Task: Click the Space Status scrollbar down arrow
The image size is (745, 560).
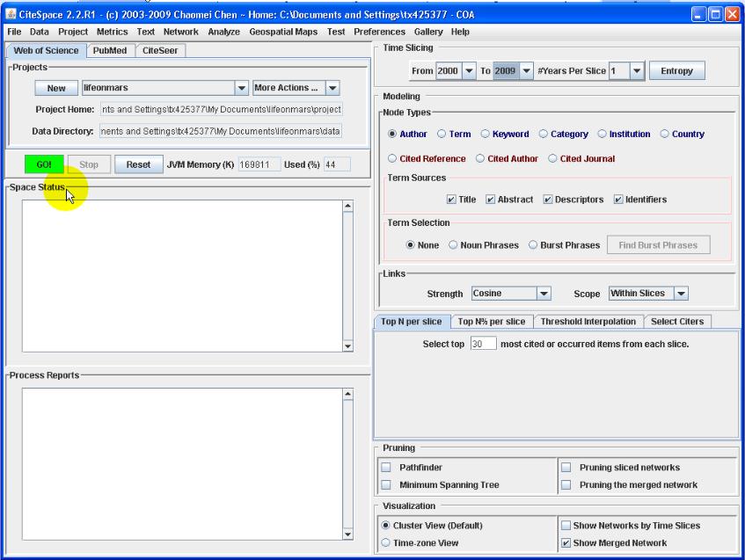Action: coord(347,346)
